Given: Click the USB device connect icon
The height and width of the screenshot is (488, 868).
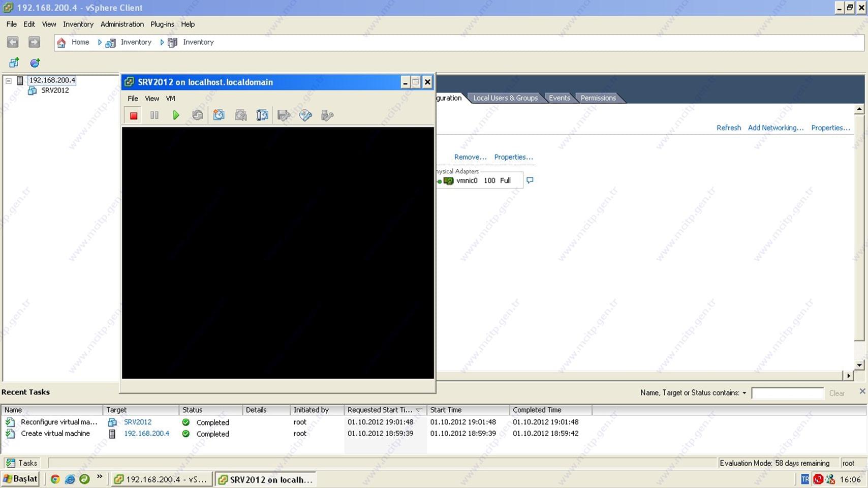Looking at the screenshot, I should click(327, 115).
